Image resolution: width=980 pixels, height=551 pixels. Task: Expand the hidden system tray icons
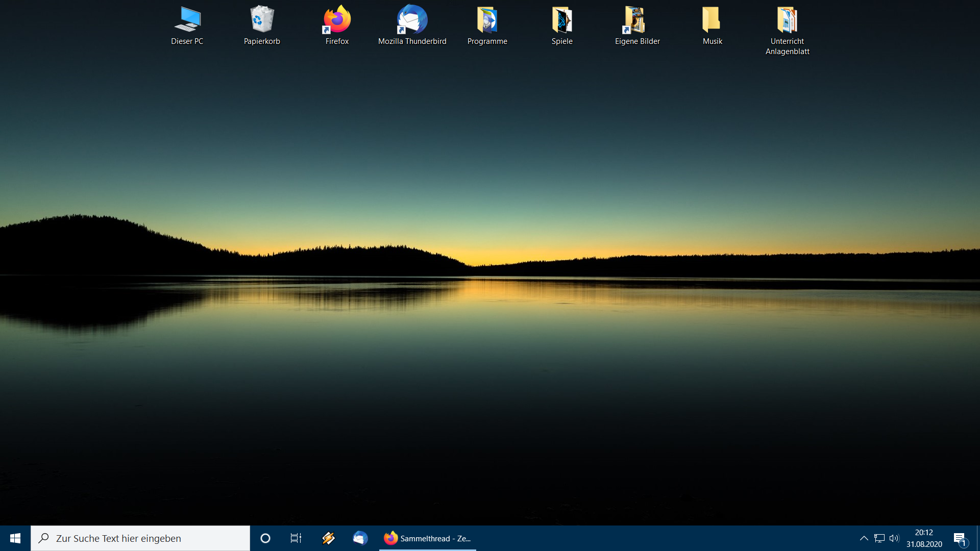click(x=864, y=538)
